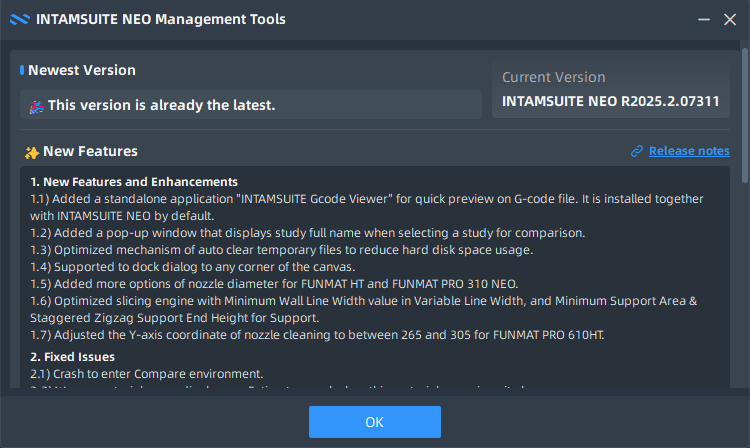
Task: Minimize the Management Tools window
Action: point(704,20)
